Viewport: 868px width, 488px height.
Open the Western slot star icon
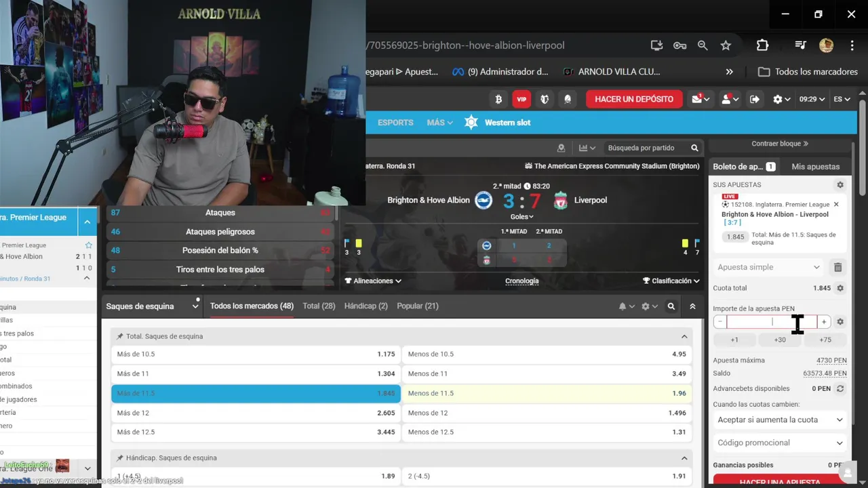point(471,123)
